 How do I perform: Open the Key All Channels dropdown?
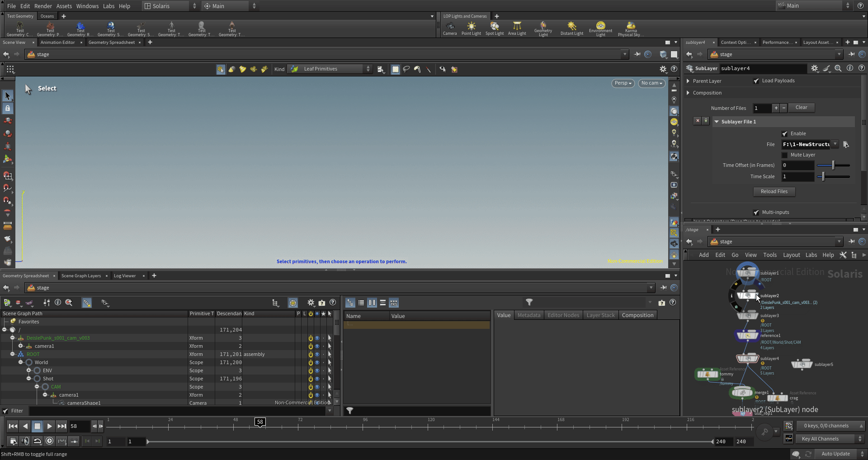tap(830, 439)
